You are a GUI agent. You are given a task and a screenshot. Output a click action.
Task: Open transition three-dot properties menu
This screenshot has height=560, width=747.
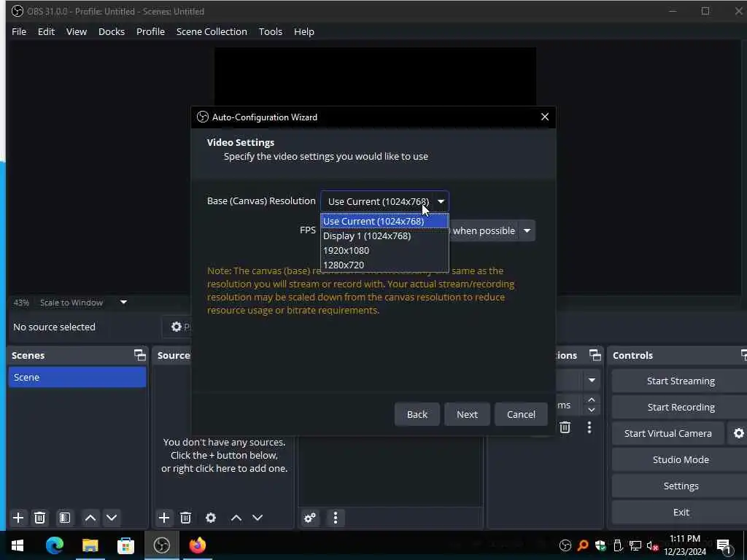[589, 427]
